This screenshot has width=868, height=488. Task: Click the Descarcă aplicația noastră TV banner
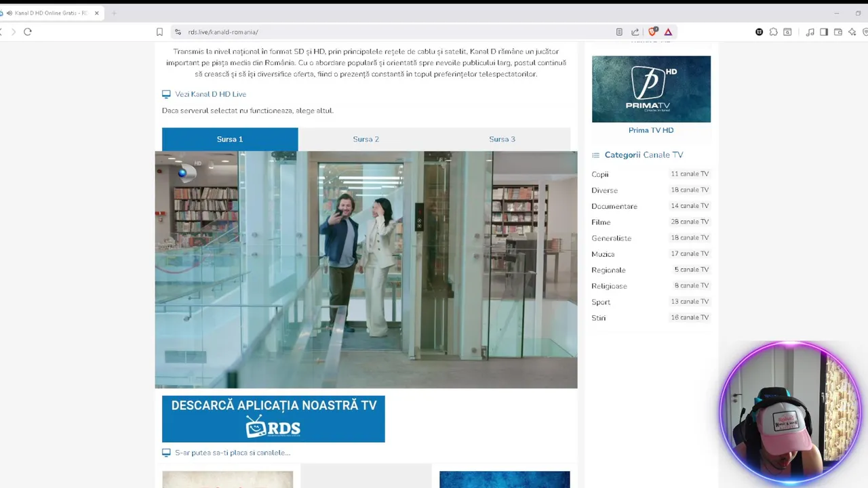click(273, 419)
